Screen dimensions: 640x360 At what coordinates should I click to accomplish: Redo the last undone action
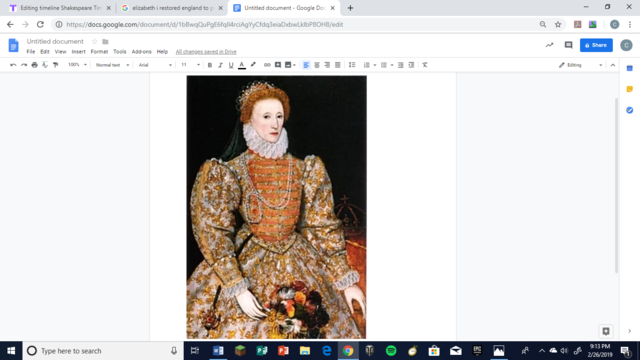tap(24, 65)
